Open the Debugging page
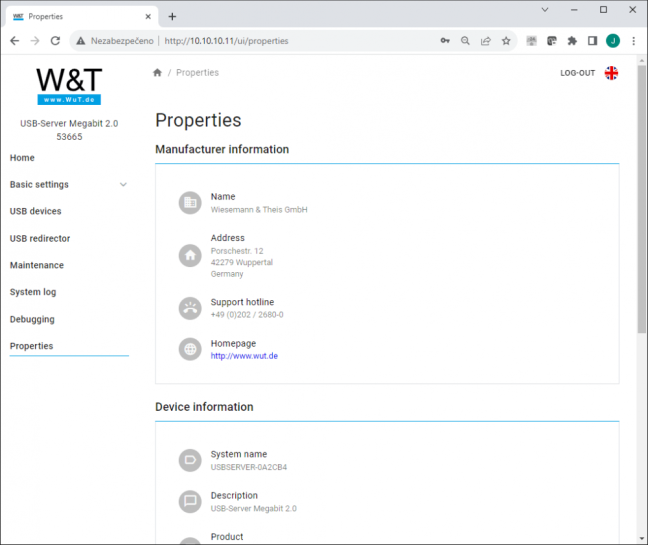This screenshot has width=648, height=545. 32,319
